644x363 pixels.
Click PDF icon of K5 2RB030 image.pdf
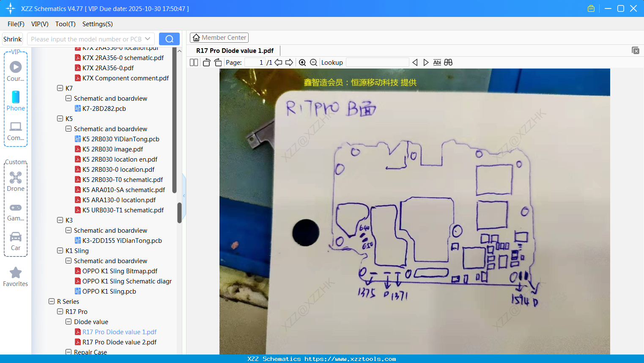click(x=78, y=149)
